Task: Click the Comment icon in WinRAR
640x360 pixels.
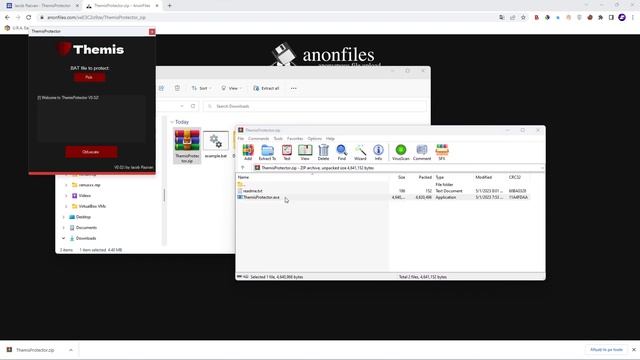Action: (x=422, y=152)
